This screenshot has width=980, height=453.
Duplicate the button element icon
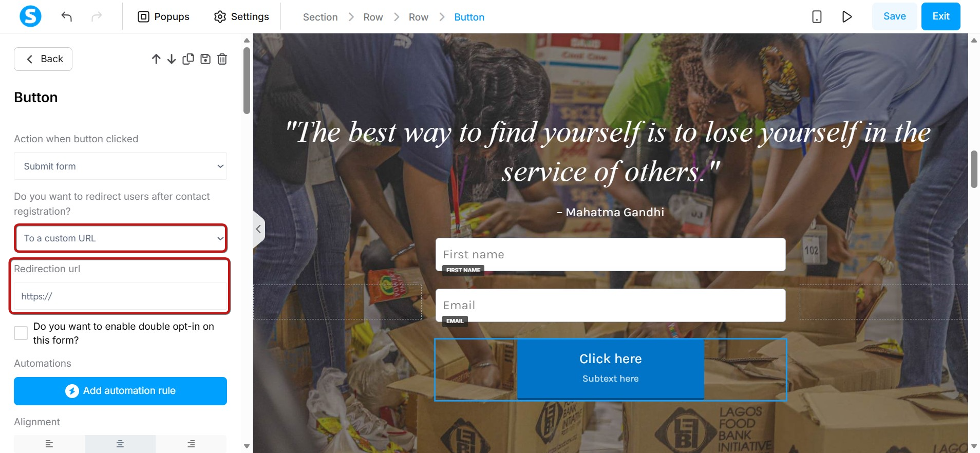188,59
